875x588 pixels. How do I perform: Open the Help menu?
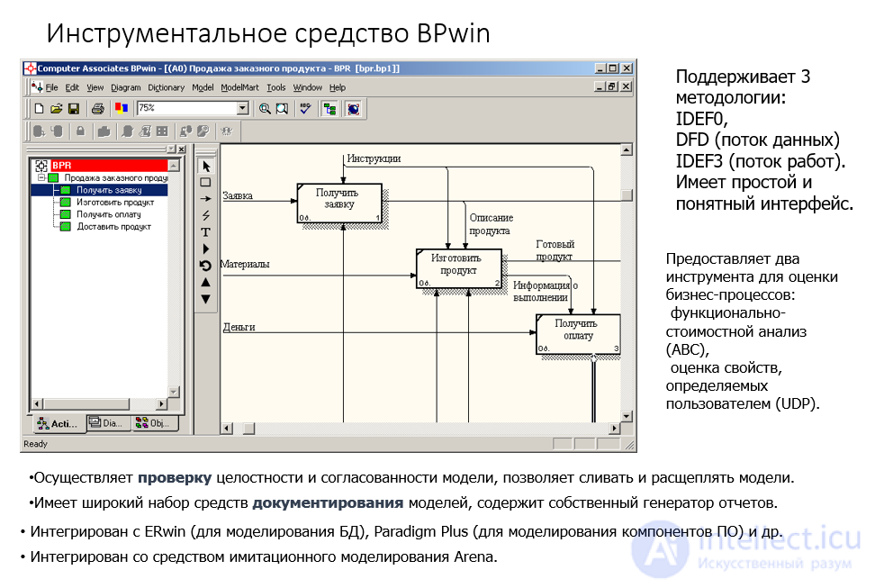[337, 87]
